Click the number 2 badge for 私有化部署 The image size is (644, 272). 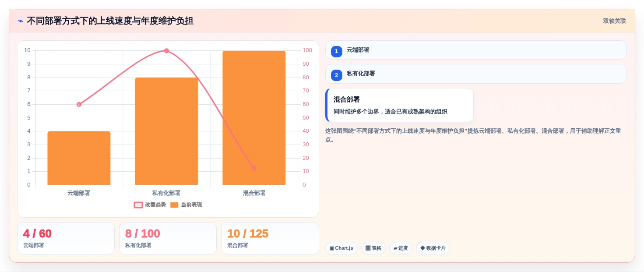pyautogui.click(x=336, y=75)
